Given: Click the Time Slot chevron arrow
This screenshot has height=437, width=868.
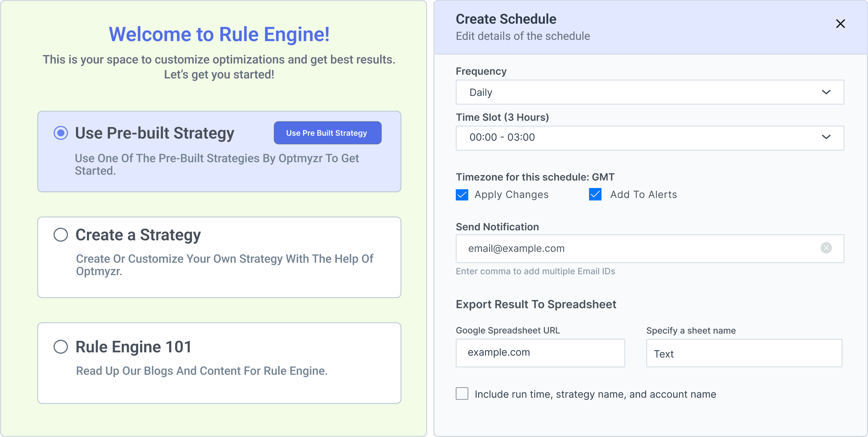Looking at the screenshot, I should click(826, 137).
